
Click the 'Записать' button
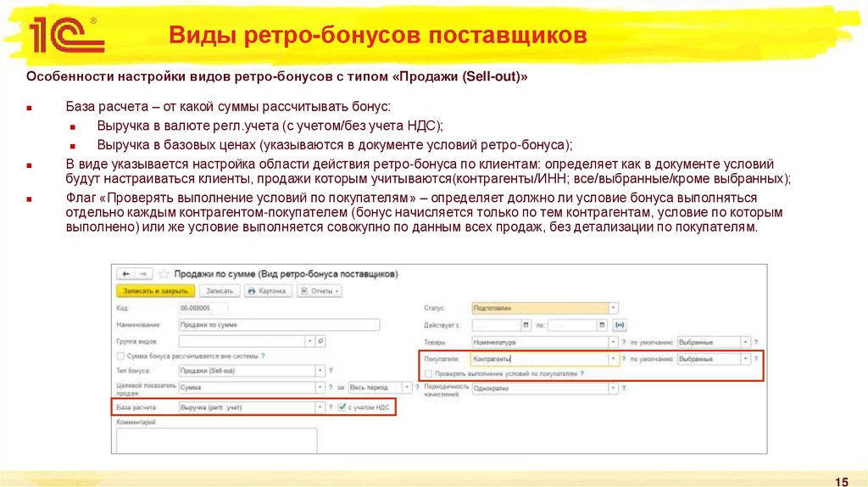(220, 291)
